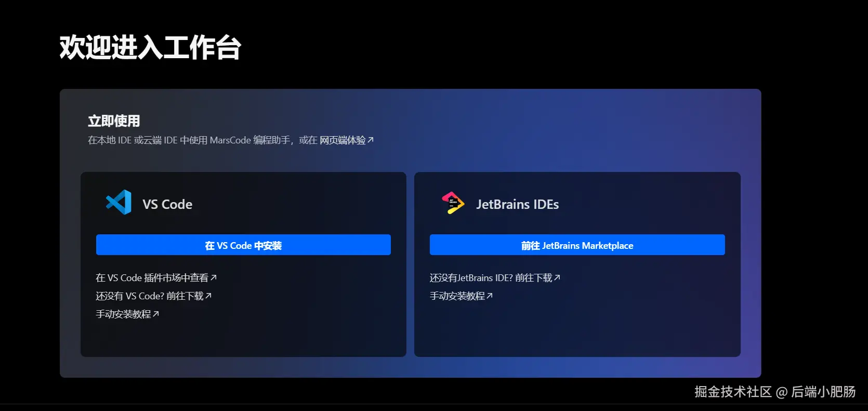The image size is (868, 411).
Task: Click the '欢迎进入工作台' page heading
Action: (x=150, y=47)
